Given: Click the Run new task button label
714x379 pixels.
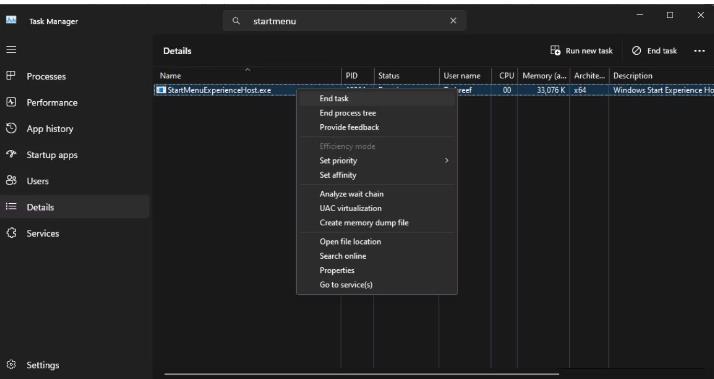Looking at the screenshot, I should (589, 51).
